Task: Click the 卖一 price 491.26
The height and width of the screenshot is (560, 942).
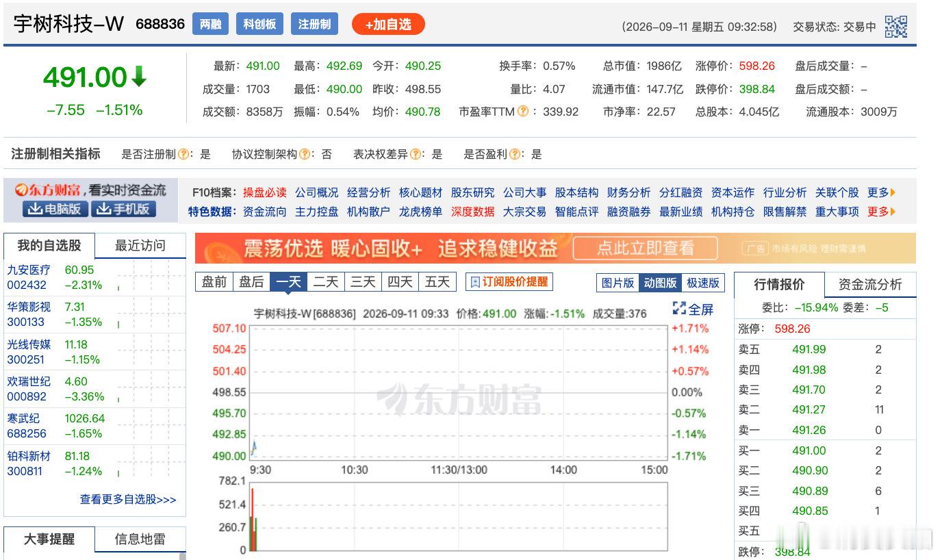Action: pyautogui.click(x=809, y=430)
